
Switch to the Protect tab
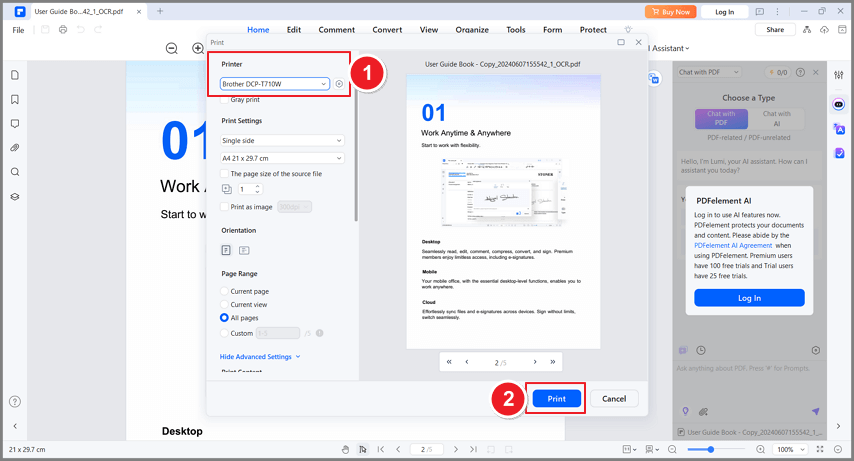tap(593, 30)
